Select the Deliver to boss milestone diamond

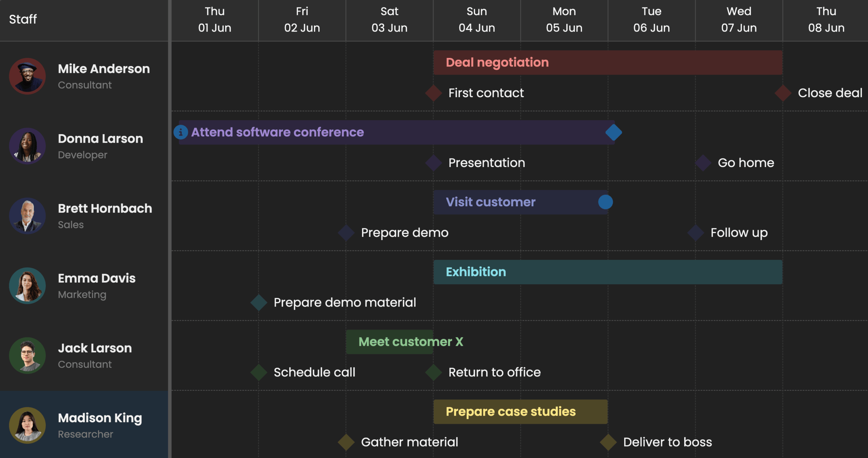[608, 442]
